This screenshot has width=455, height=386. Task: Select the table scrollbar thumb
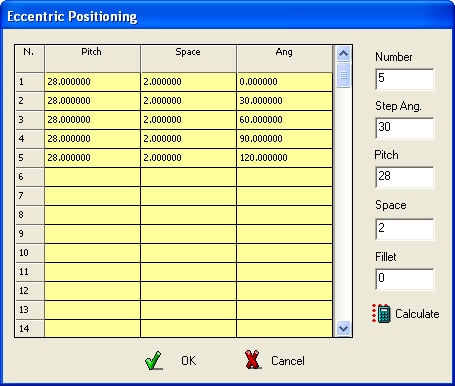pos(343,75)
